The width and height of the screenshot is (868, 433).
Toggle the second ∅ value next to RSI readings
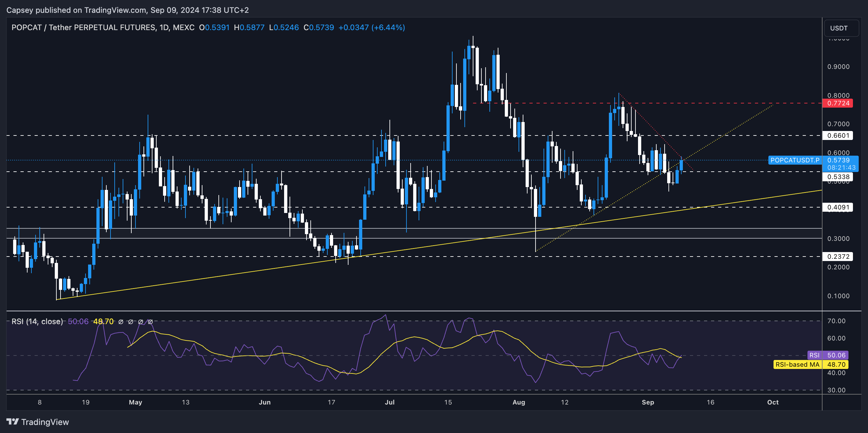coord(131,322)
